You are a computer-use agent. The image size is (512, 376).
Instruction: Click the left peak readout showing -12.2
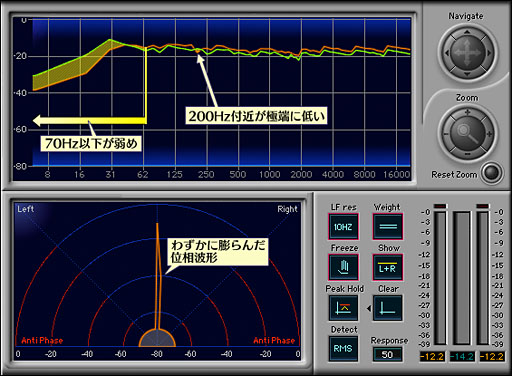pos(432,356)
